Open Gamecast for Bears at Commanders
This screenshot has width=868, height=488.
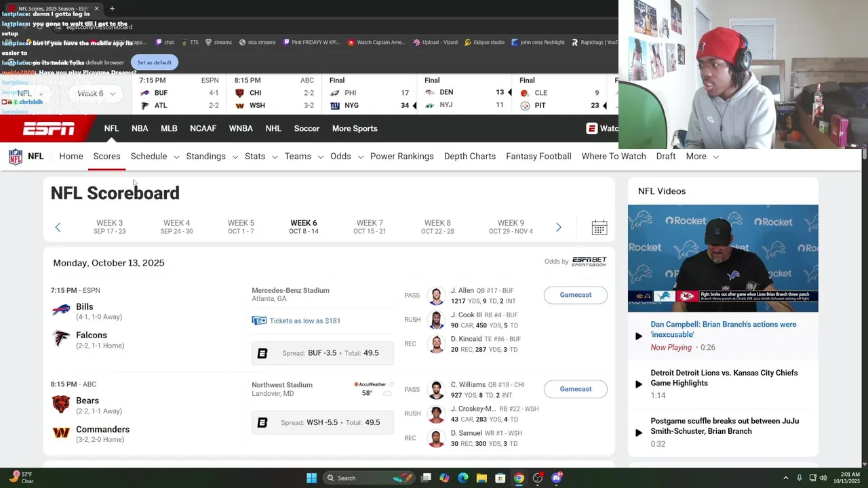[576, 389]
